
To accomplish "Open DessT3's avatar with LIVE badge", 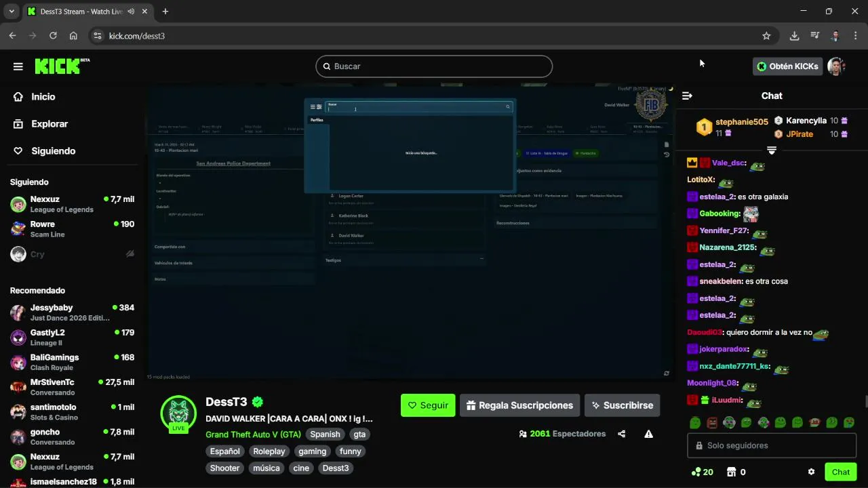I will pyautogui.click(x=178, y=413).
